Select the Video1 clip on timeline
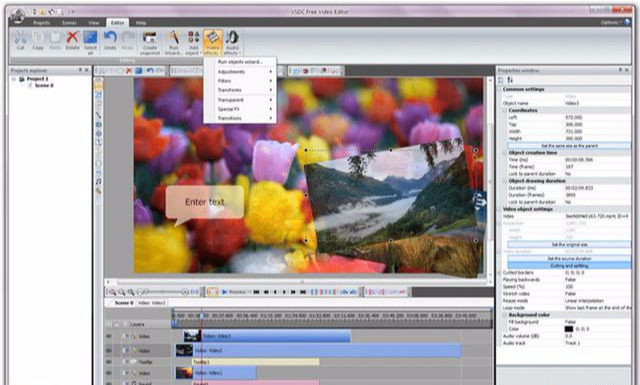 tap(216, 373)
